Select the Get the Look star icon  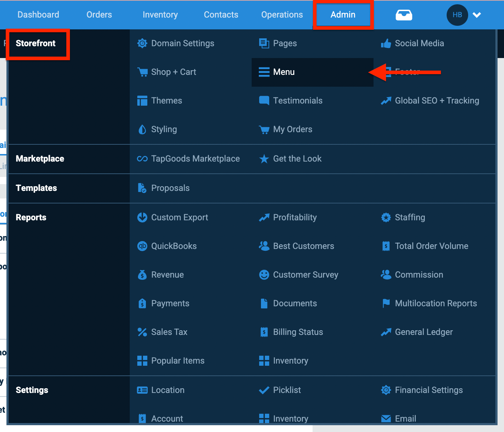(264, 159)
